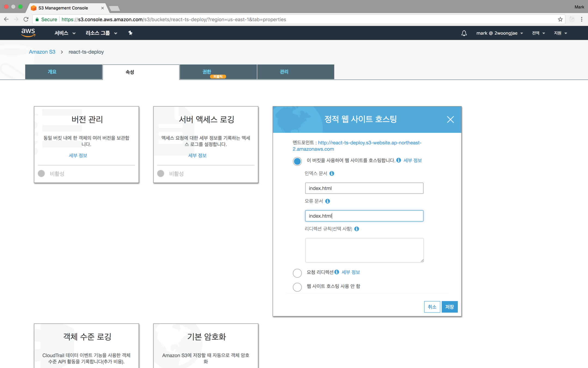Click info icon next to 인덱스 문서
This screenshot has width=588, height=368.
click(x=332, y=173)
